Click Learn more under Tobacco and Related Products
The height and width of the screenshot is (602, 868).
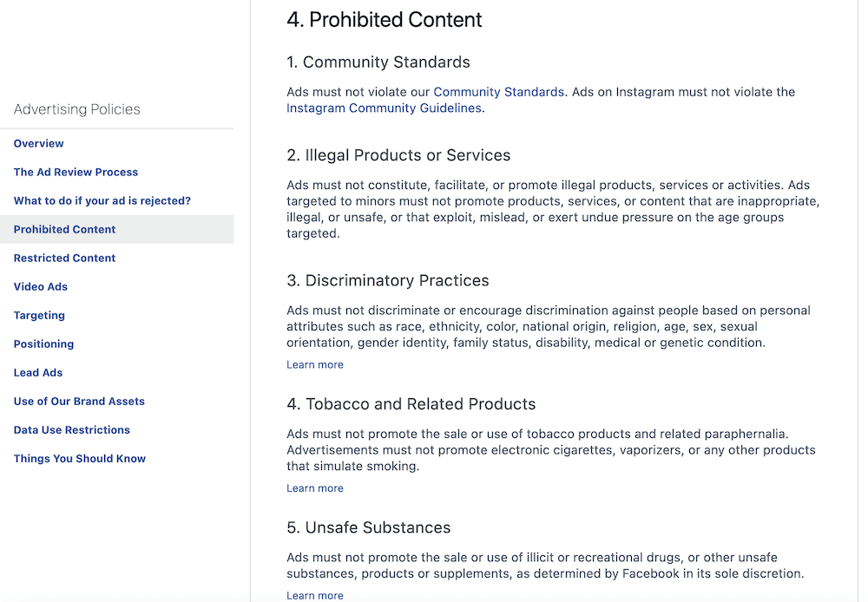pyautogui.click(x=314, y=487)
